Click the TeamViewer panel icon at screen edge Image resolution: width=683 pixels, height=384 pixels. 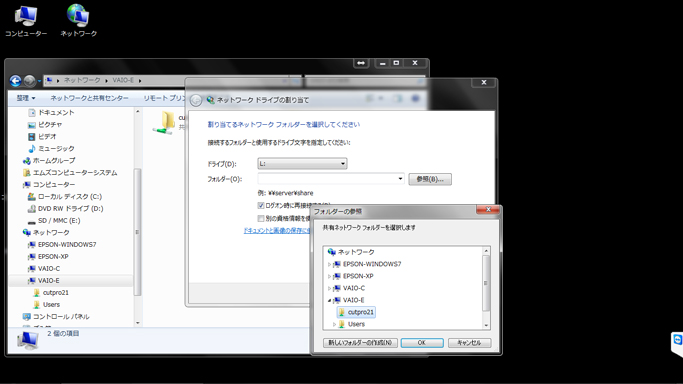(x=677, y=340)
